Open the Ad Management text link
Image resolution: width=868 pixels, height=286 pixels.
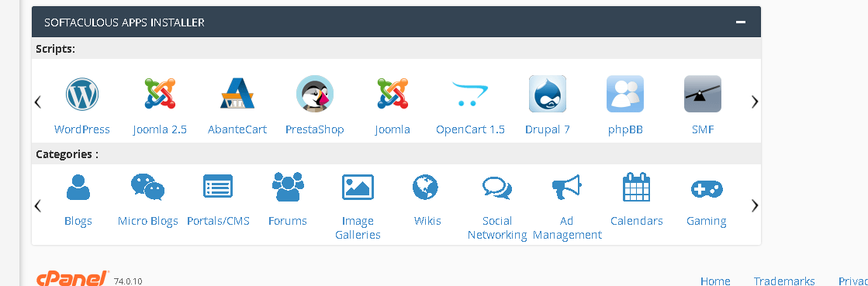tap(567, 228)
